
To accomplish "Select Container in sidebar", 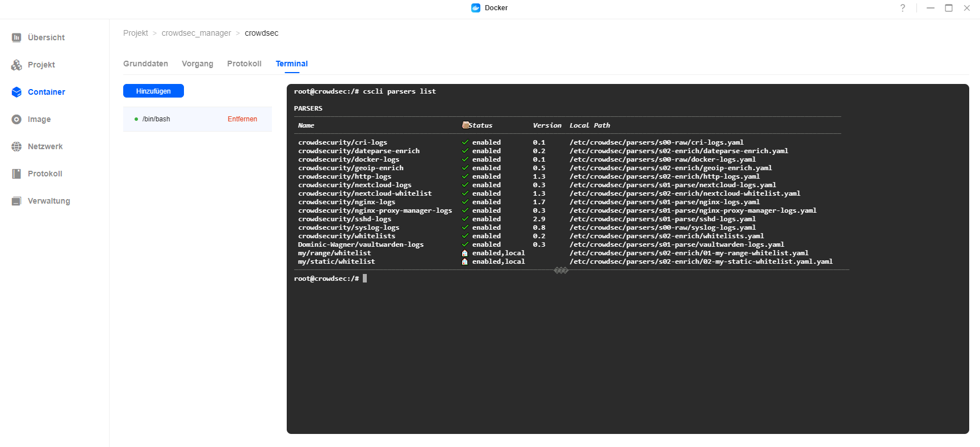I will [x=47, y=92].
